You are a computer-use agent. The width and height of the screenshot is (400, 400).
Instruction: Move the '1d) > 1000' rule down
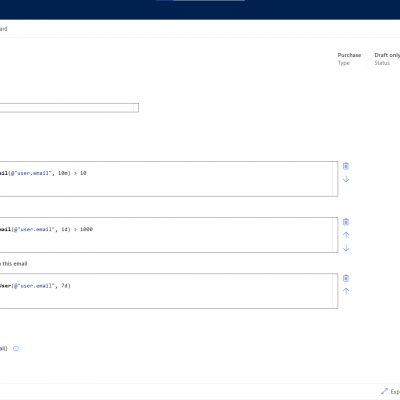tap(346, 248)
